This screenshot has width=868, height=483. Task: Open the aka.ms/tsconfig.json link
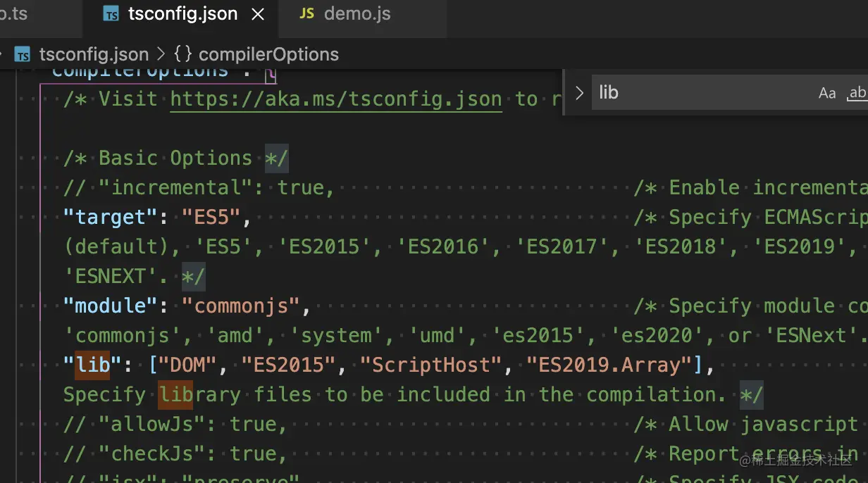click(336, 99)
